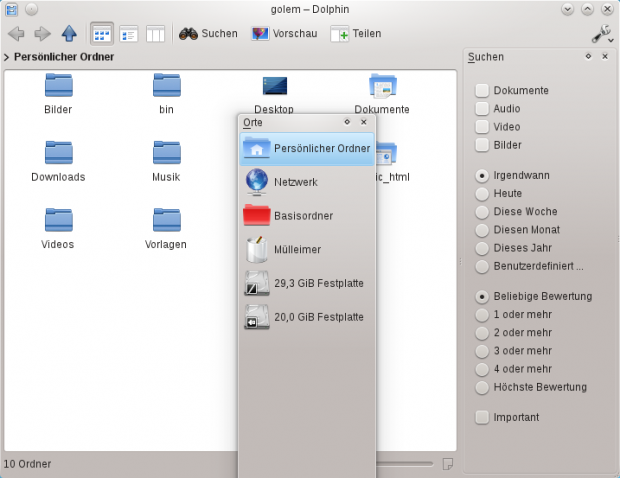Switch to icons view mode
Image resolution: width=620 pixels, height=478 pixels.
pyautogui.click(x=102, y=34)
